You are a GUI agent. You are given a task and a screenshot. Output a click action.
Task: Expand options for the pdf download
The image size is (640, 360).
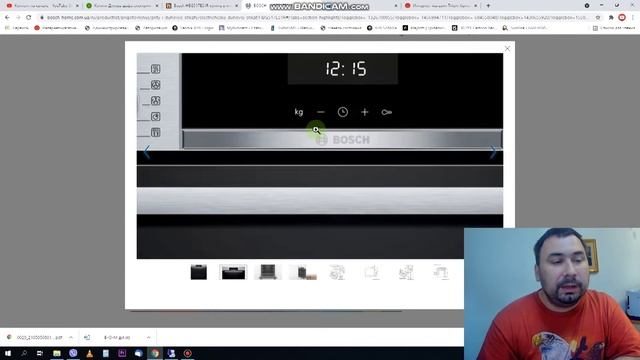point(71,338)
